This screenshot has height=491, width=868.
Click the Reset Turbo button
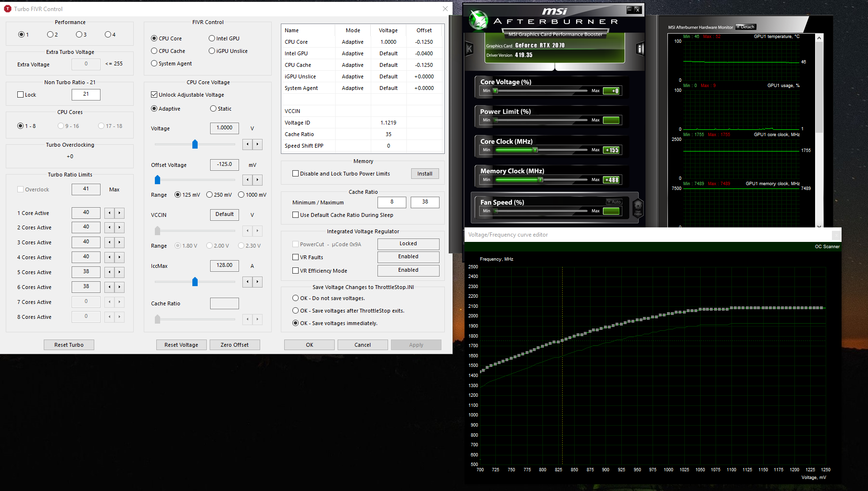(x=69, y=345)
